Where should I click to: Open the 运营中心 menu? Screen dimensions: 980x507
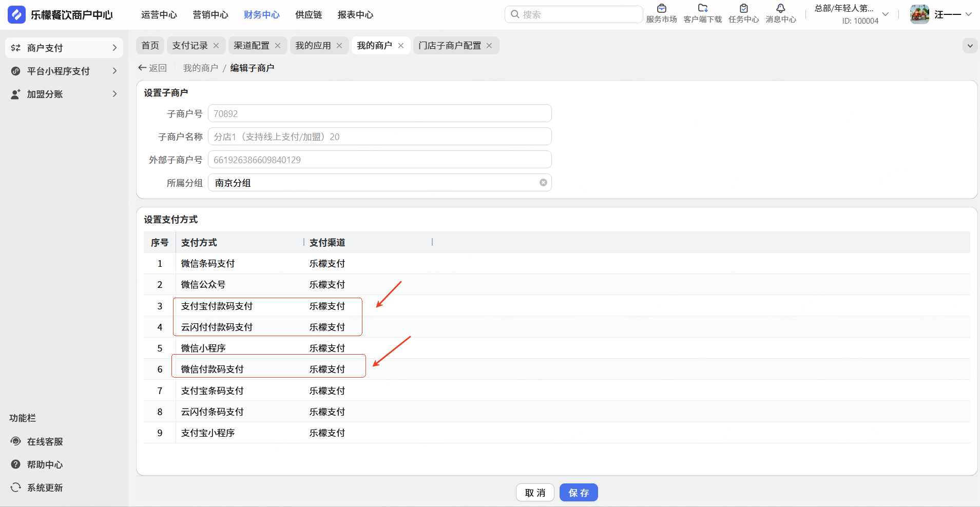pos(159,15)
